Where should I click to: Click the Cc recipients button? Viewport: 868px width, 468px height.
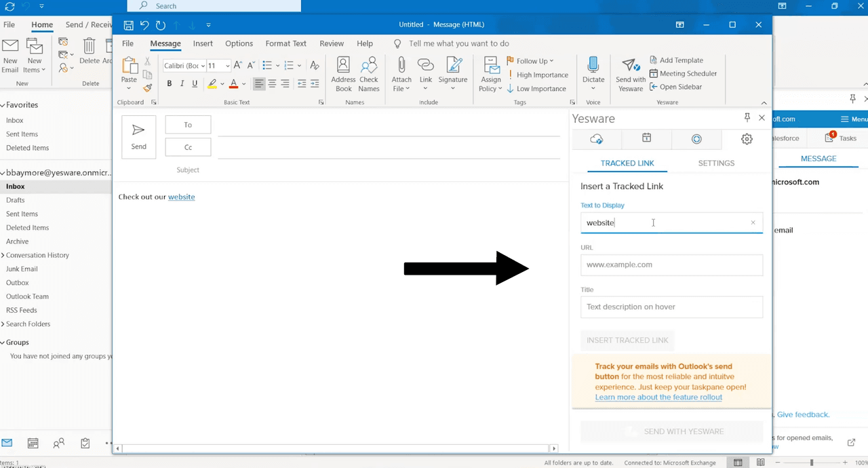click(x=188, y=147)
